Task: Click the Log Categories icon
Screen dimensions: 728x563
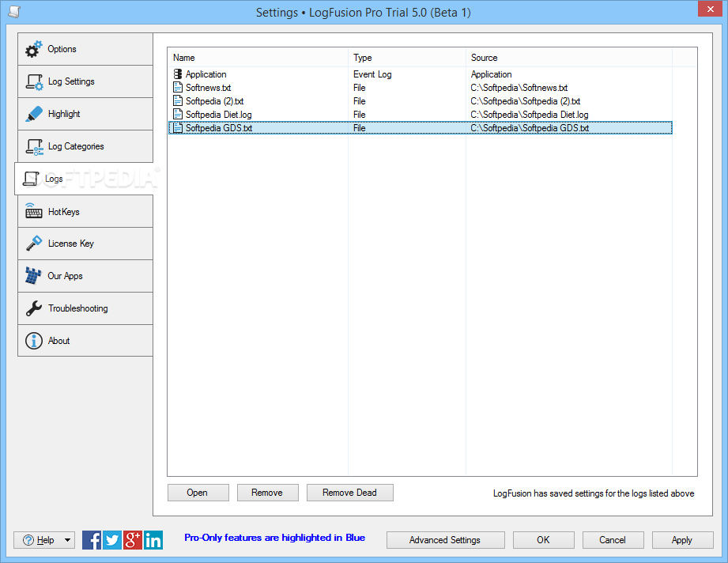Action: pyautogui.click(x=34, y=147)
